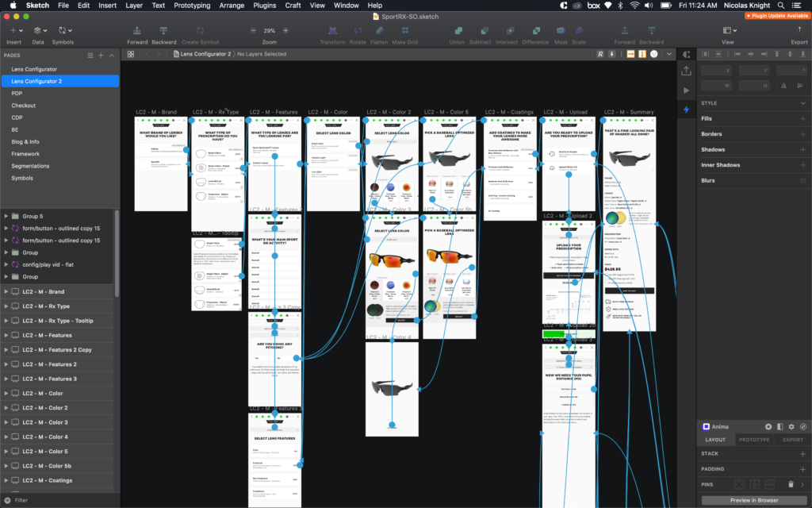Open the Symbols toolbar menu
812x508 pixels.
(63, 30)
